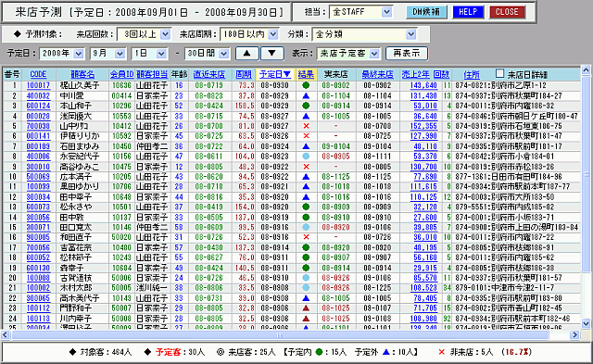This screenshot has width=593, height=364.
Task: Click green circle result in row 1
Action: tap(306, 86)
